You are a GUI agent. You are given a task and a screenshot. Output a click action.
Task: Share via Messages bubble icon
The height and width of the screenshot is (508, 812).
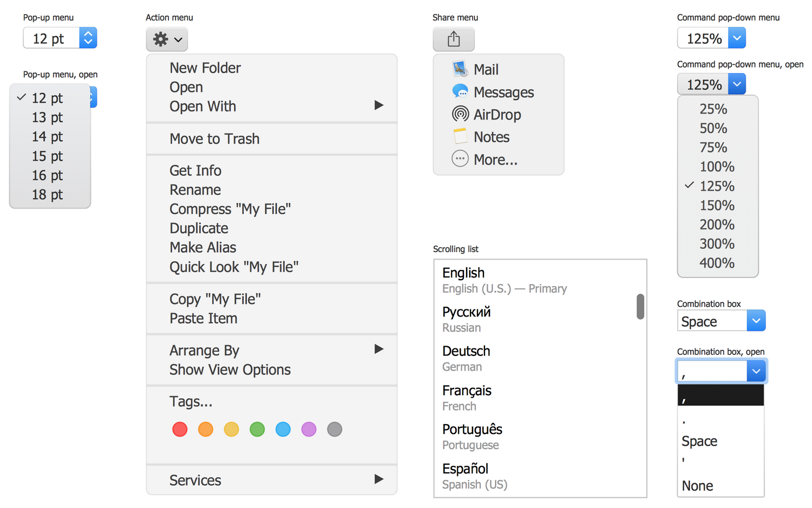coord(460,91)
